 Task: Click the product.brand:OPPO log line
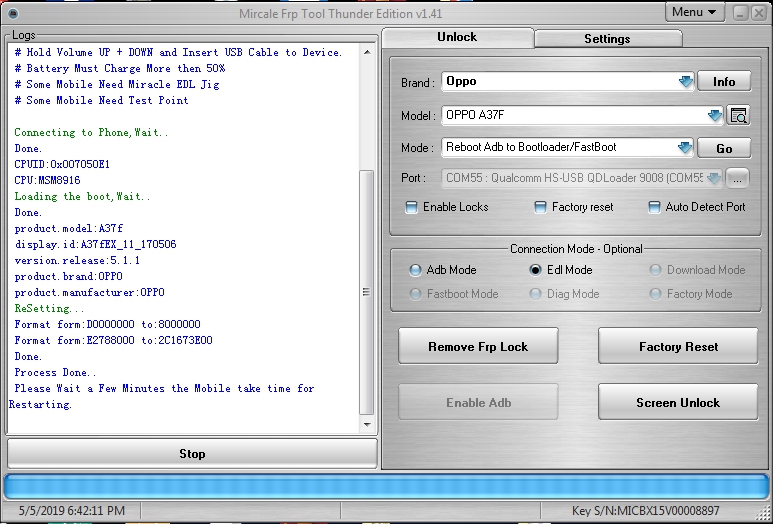[69, 277]
